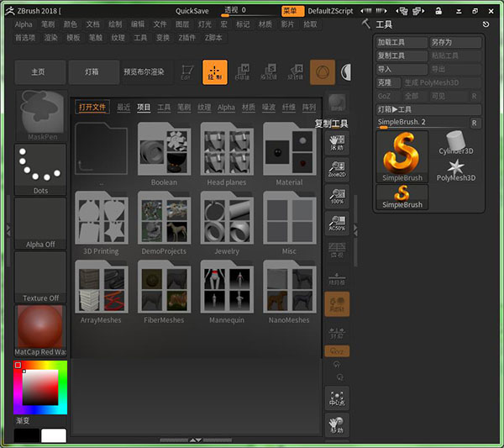This screenshot has height=448, width=504.
Task: Open the MaskPen brush thumbnail
Action: 41,116
